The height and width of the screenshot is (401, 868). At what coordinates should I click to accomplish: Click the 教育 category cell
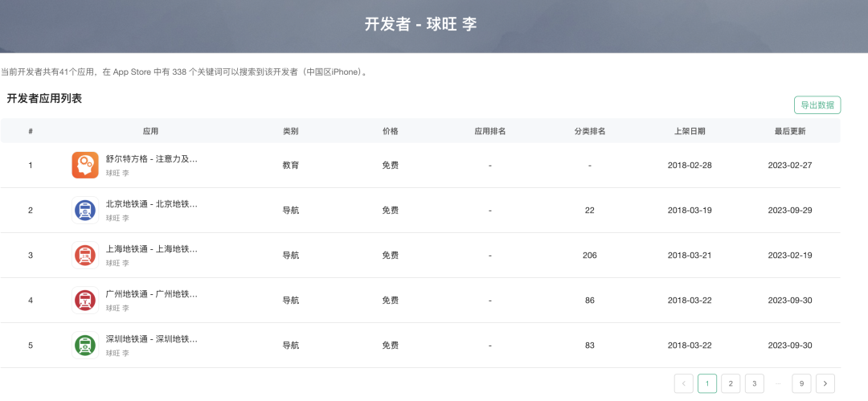[291, 165]
